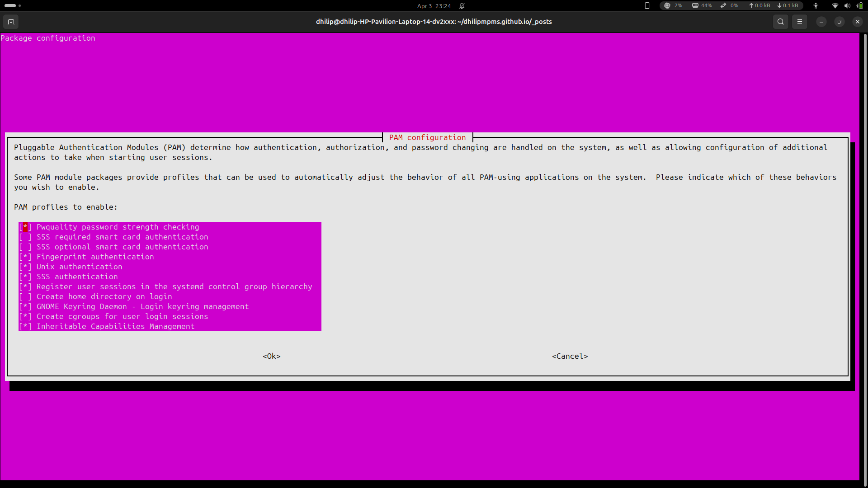868x488 pixels.
Task: Open the terminal search
Action: tap(780, 21)
